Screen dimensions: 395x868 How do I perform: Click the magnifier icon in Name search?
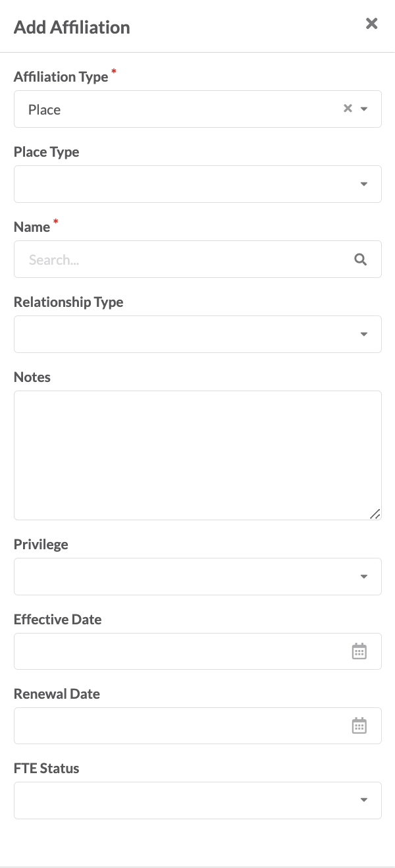(x=360, y=259)
